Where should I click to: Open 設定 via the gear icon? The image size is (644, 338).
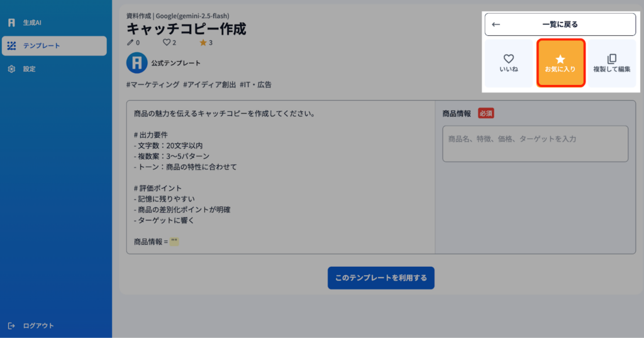click(11, 69)
